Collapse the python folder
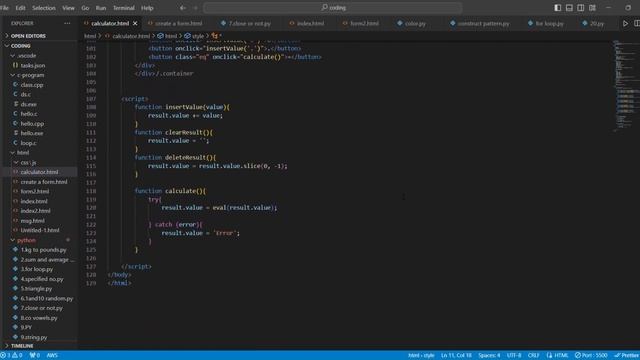Viewport: 640px width, 360px height. pyautogui.click(x=26, y=240)
